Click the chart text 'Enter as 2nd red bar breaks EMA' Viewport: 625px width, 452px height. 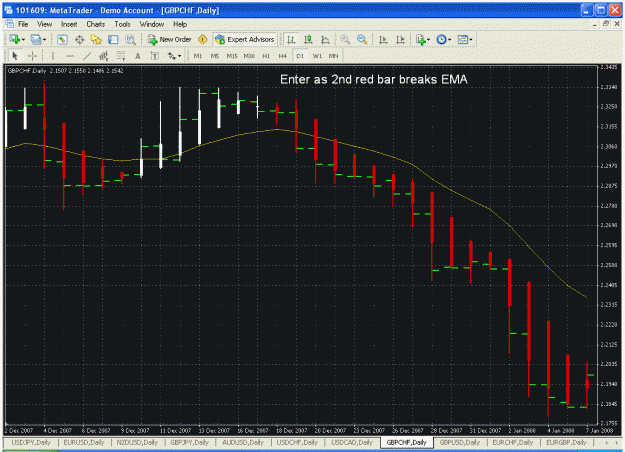point(373,79)
